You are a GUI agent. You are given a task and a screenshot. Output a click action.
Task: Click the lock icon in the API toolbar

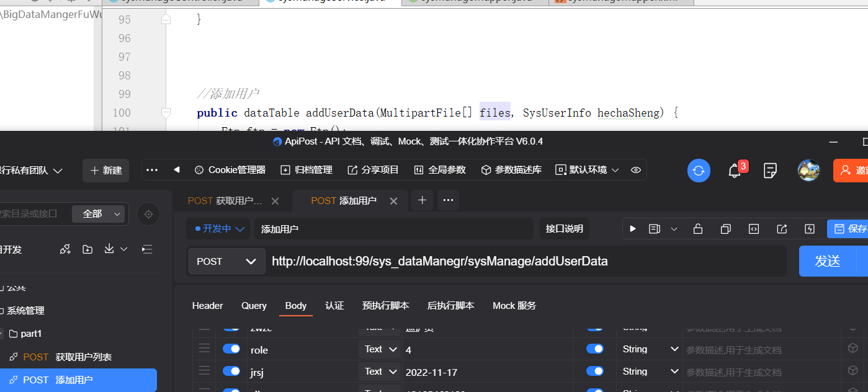(x=697, y=229)
